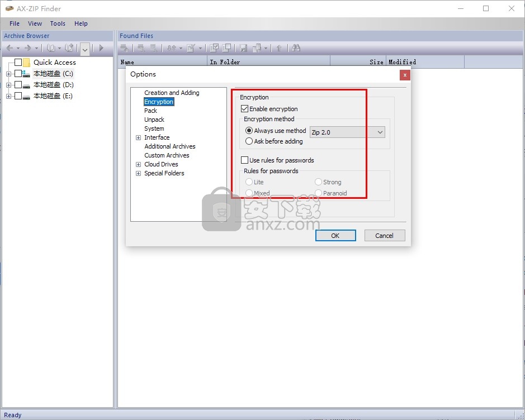The width and height of the screenshot is (525, 420).
Task: Click the Forward arrow in Archive Browser toolbar
Action: [28, 48]
